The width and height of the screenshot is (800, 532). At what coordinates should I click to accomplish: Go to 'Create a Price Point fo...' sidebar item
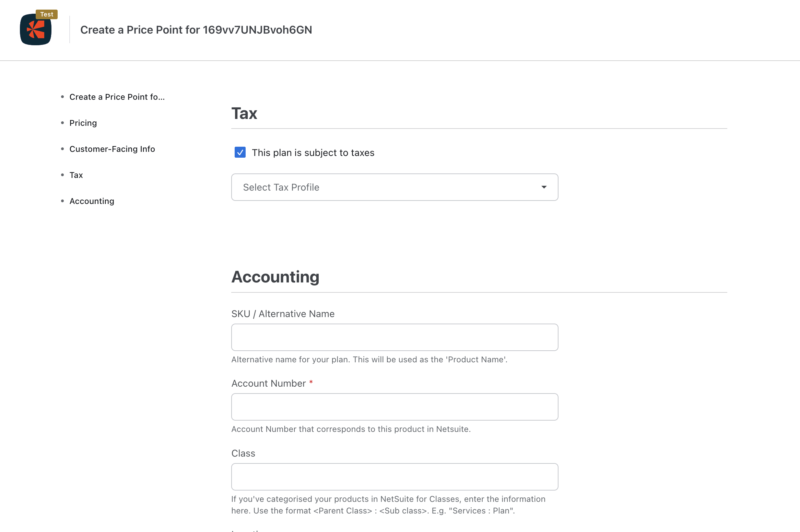tap(117, 97)
